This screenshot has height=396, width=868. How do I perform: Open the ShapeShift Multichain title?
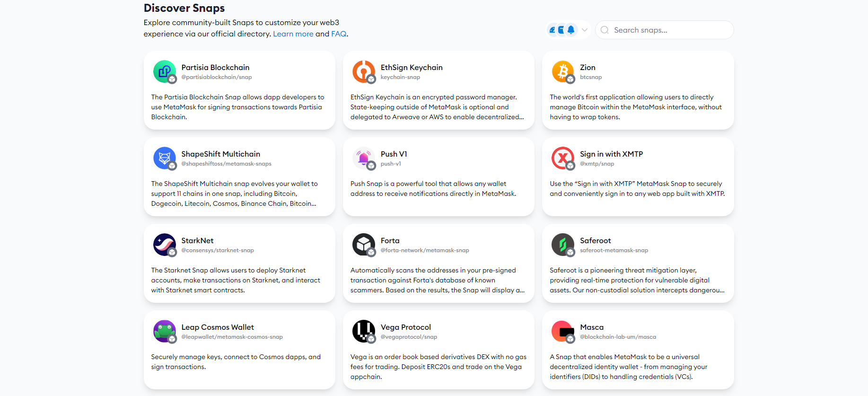(x=221, y=154)
